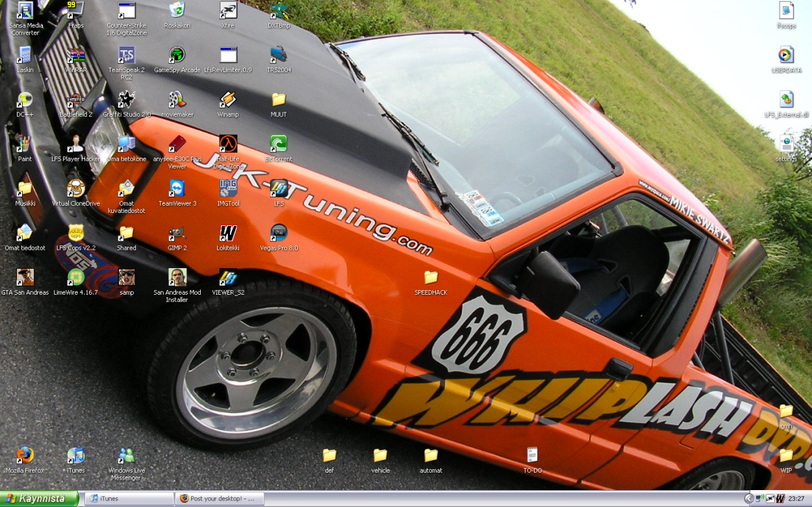Open the Lokitekki shortcut
The width and height of the screenshot is (812, 507).
click(x=228, y=233)
